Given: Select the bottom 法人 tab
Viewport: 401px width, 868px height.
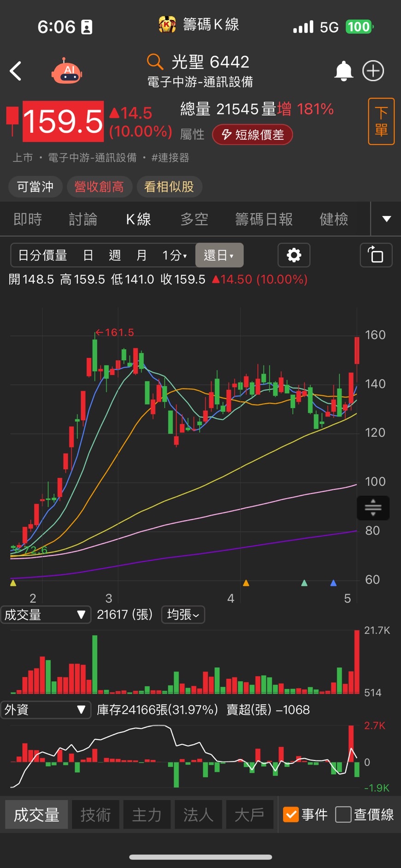Looking at the screenshot, I should point(198,815).
